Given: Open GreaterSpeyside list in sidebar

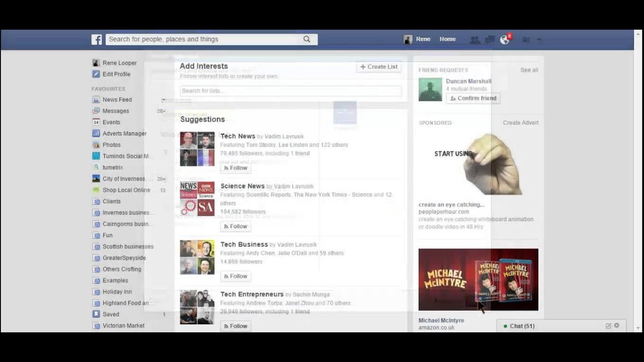Looking at the screenshot, I should [x=124, y=258].
